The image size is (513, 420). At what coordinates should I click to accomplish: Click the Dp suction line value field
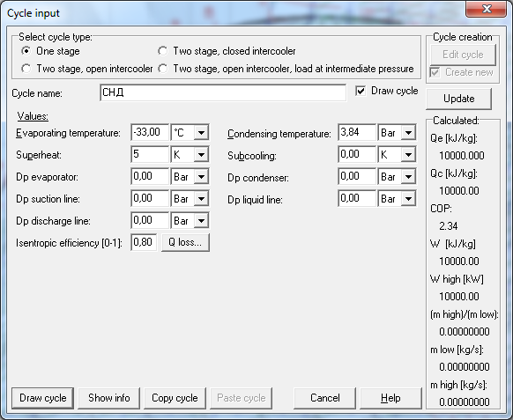(x=150, y=198)
